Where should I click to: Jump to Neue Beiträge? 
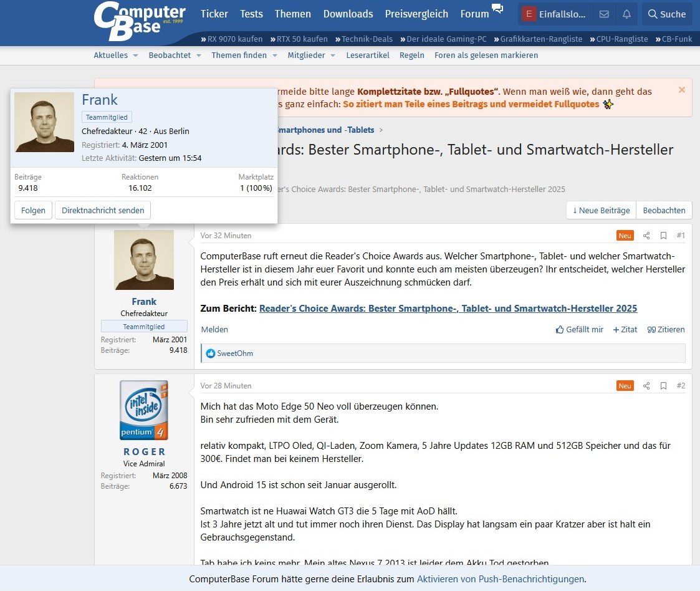(x=601, y=210)
